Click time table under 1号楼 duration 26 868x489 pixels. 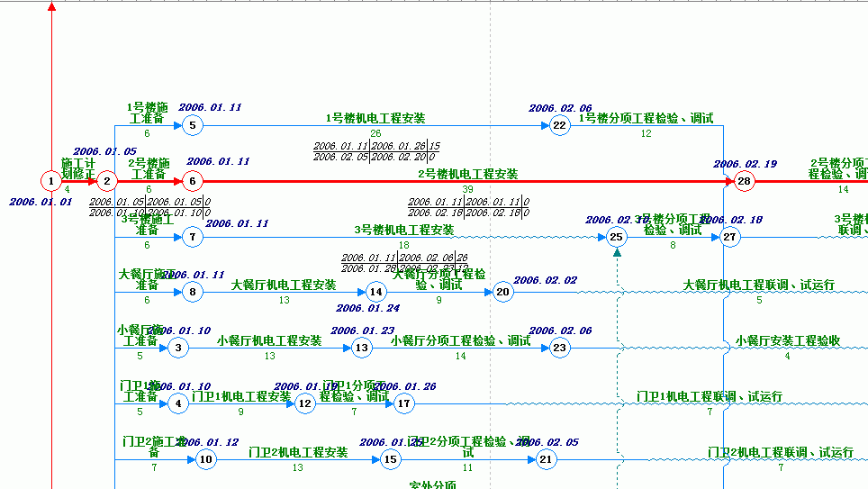[376, 151]
